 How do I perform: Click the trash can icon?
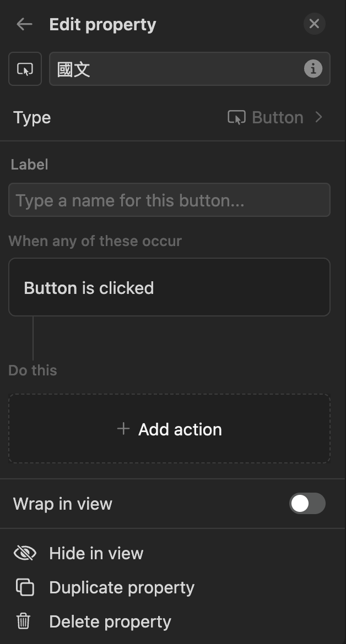click(23, 622)
